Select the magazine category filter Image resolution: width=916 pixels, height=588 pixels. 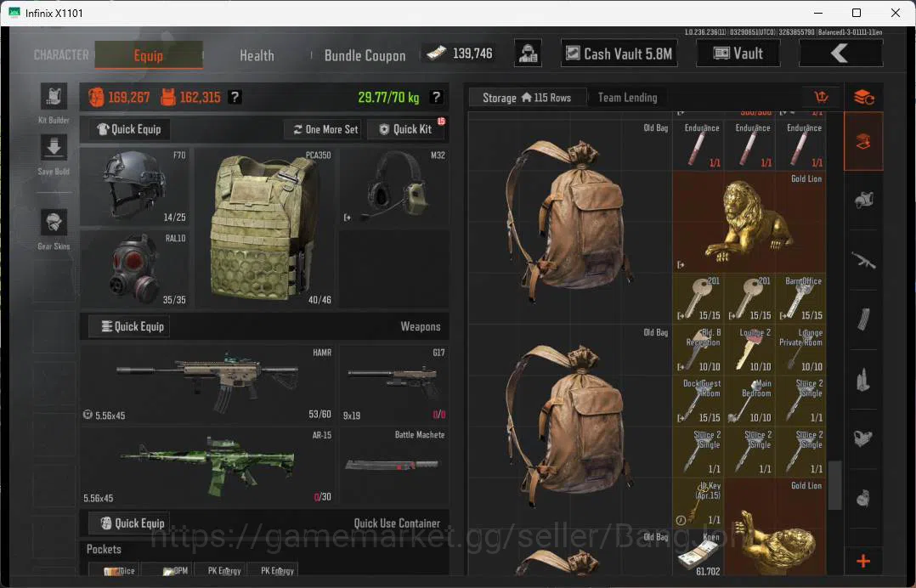coord(863,320)
